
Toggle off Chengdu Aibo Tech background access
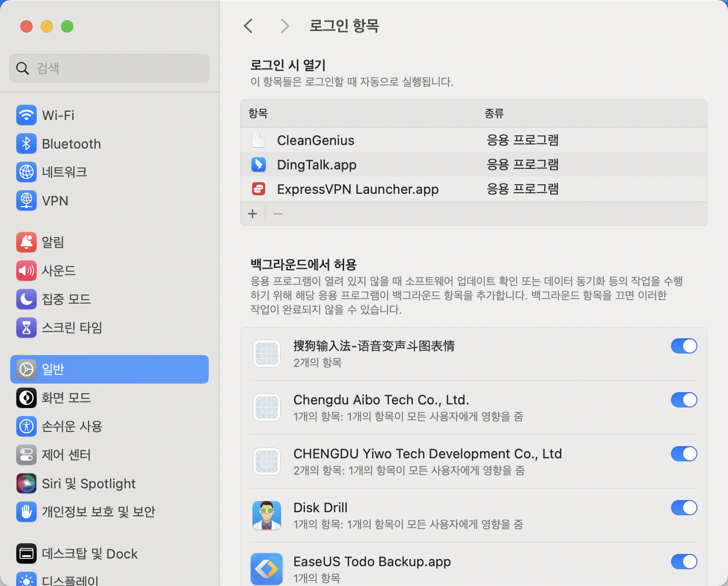(684, 400)
